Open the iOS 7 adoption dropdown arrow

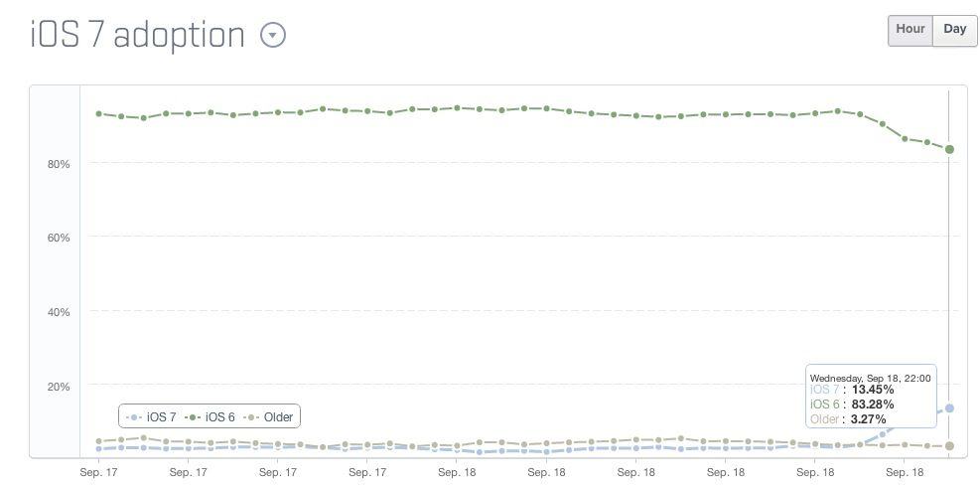click(272, 35)
